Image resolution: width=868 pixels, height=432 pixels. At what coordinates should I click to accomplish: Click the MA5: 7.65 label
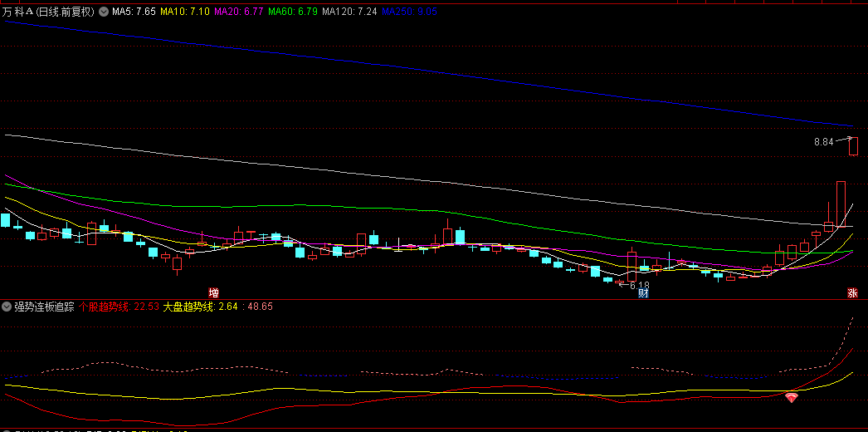(134, 11)
